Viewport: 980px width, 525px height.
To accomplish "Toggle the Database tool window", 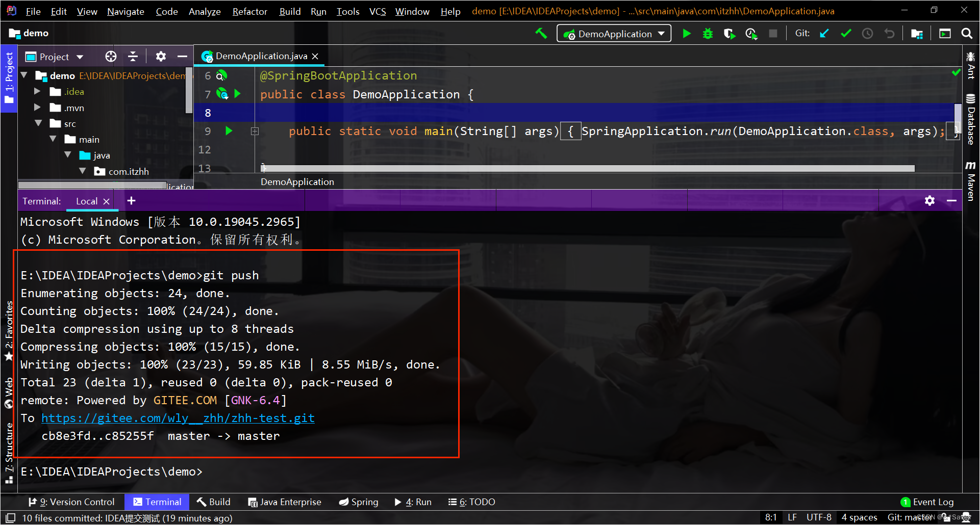I will tap(971, 119).
